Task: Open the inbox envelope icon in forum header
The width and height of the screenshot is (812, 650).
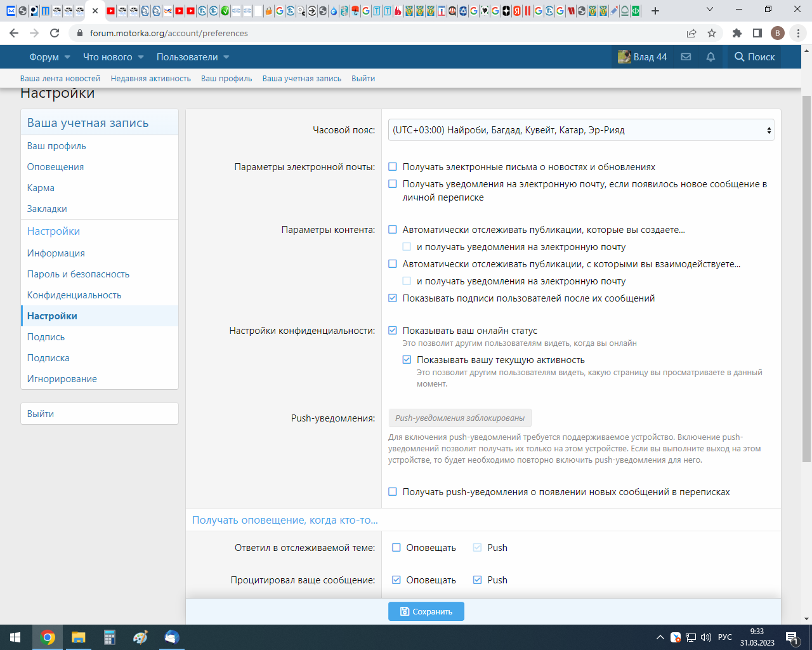Action: [x=686, y=57]
